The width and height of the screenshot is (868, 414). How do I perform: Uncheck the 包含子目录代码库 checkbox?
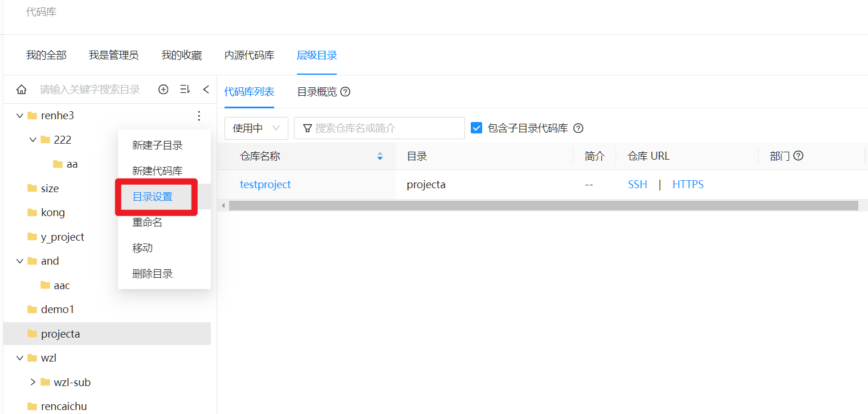point(476,128)
